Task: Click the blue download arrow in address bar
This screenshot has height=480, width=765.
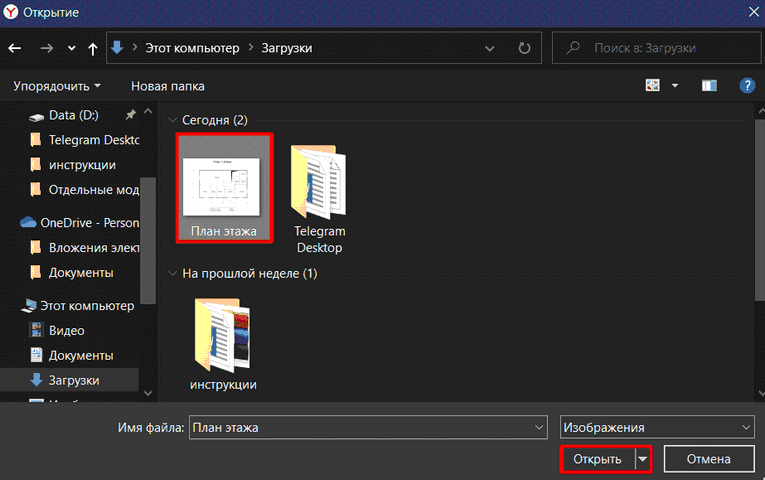Action: pos(117,48)
